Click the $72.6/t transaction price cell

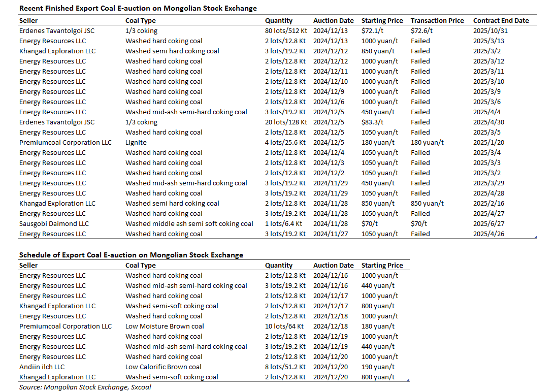[421, 31]
